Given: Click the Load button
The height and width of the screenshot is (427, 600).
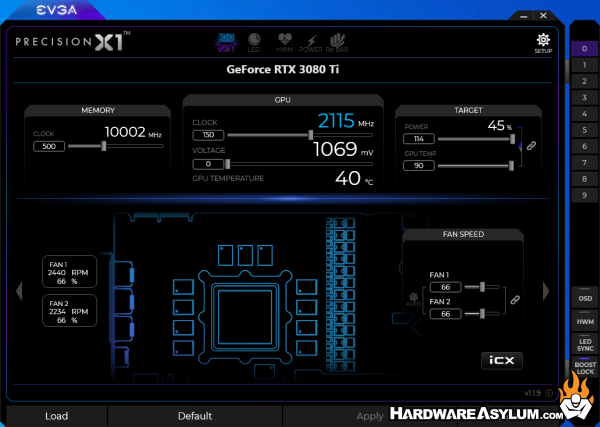Looking at the screenshot, I should 57,416.
